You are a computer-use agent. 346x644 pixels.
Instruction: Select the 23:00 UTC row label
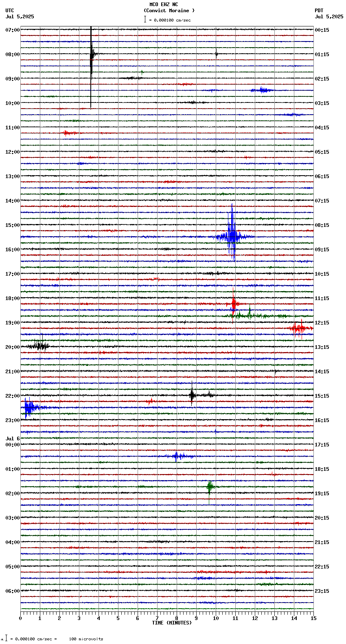(x=13, y=420)
